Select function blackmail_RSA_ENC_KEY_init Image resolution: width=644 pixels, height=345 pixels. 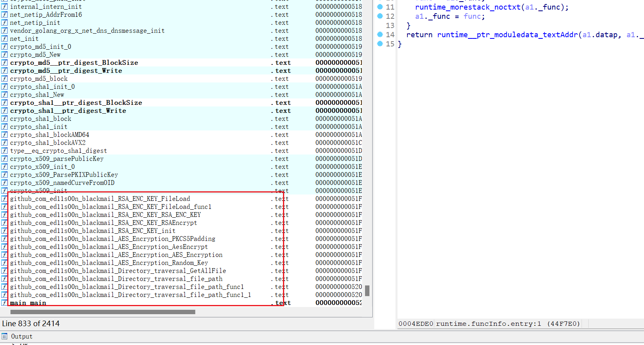92,231
